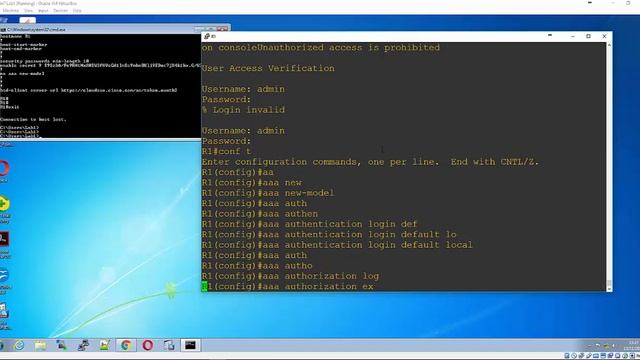The height and width of the screenshot is (360, 640).
Task: Click the 'R1#conf t' line
Action: [x=227, y=151]
